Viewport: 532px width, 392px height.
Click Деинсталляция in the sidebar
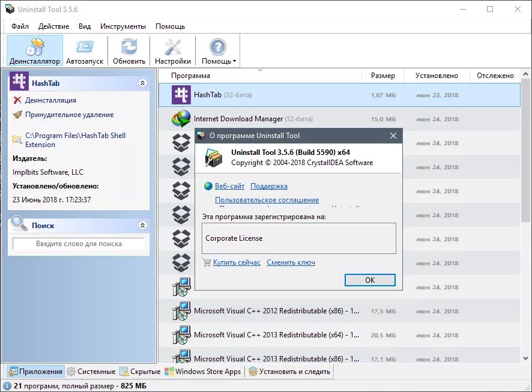pos(50,100)
